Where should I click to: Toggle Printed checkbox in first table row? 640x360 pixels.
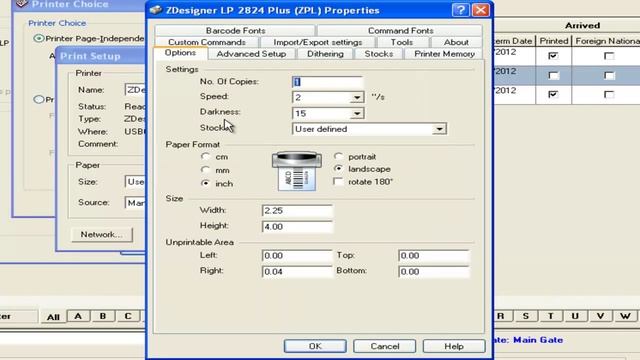553,56
